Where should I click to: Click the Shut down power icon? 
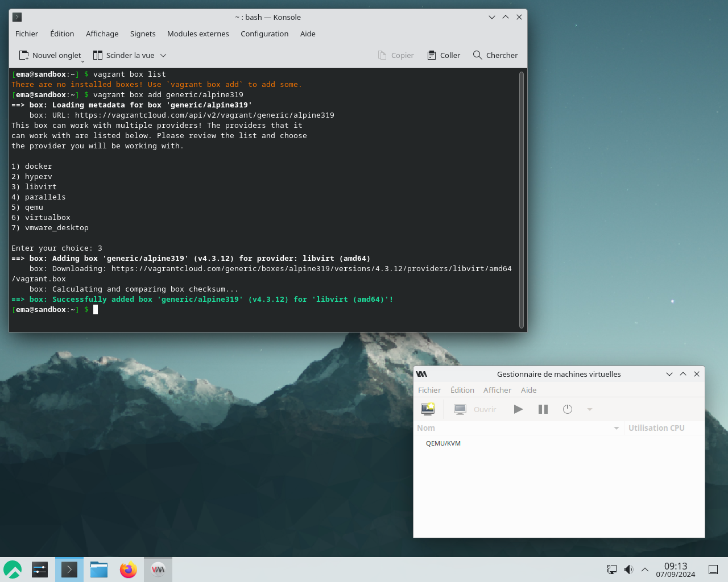(568, 409)
